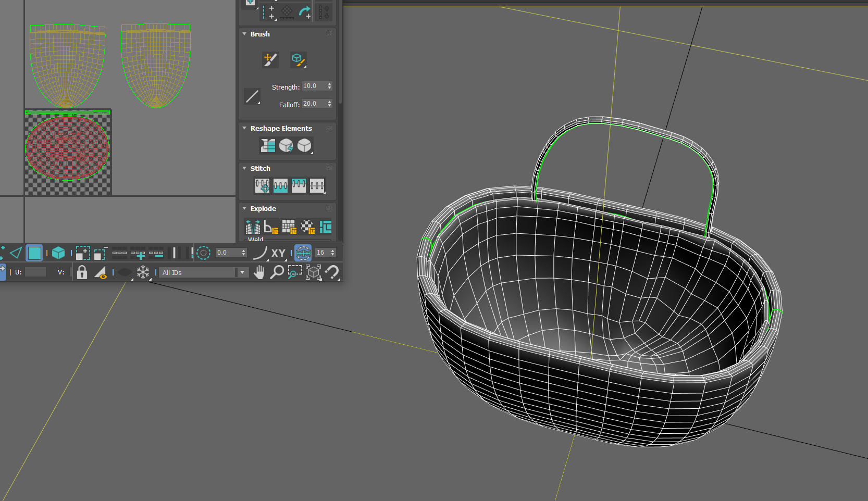Open the soft selection falloff curve flyout
The image size is (868, 501).
click(x=261, y=253)
